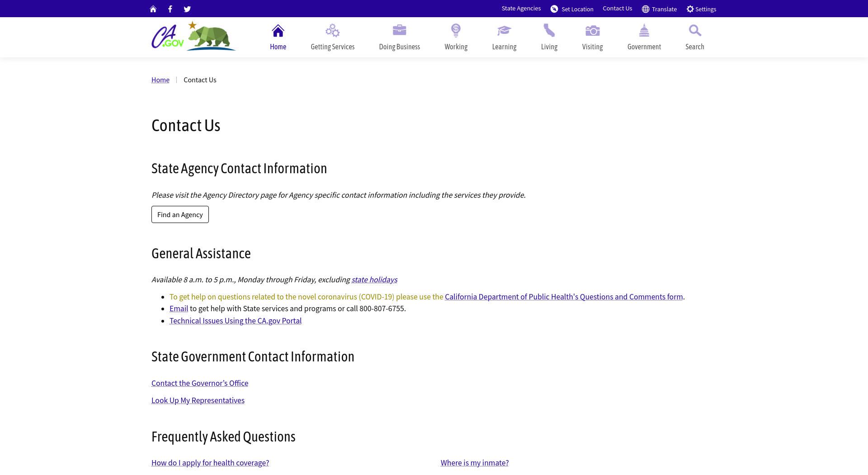Open the Facebook icon link

point(170,9)
